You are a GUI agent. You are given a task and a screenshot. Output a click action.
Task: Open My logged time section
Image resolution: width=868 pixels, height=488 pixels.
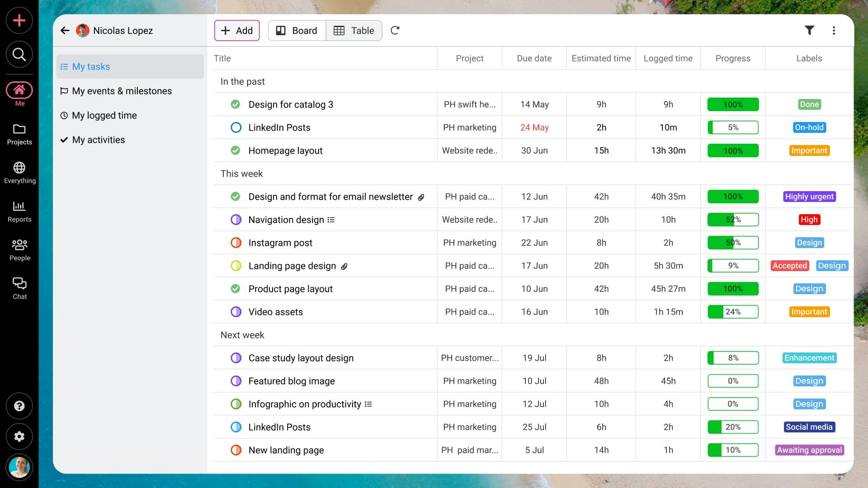click(x=104, y=115)
